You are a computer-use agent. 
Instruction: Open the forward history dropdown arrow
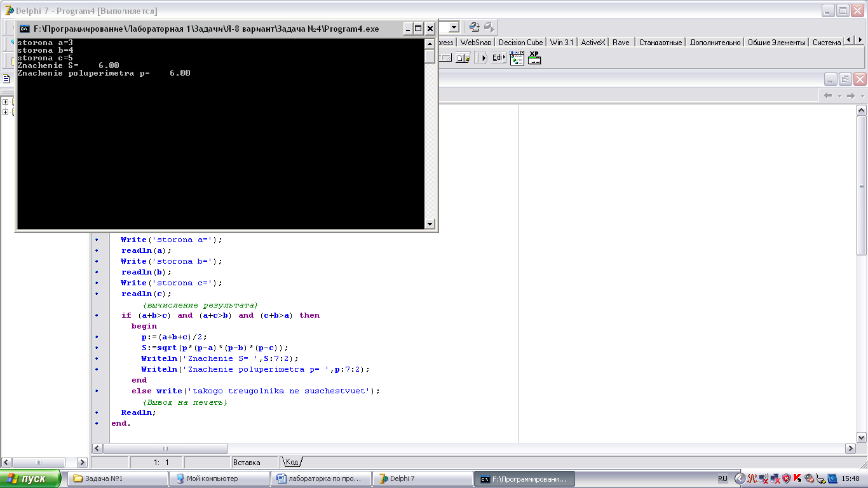point(862,96)
